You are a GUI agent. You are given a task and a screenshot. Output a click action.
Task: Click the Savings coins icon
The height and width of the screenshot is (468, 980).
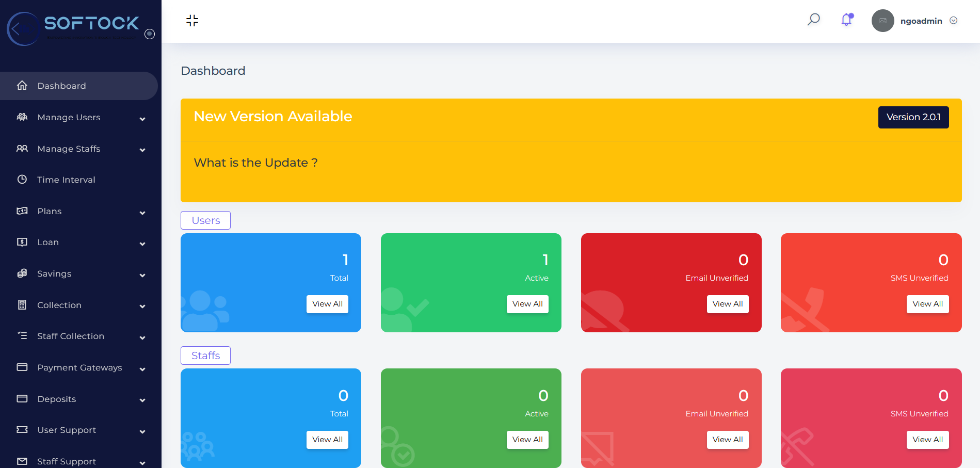pyautogui.click(x=22, y=273)
